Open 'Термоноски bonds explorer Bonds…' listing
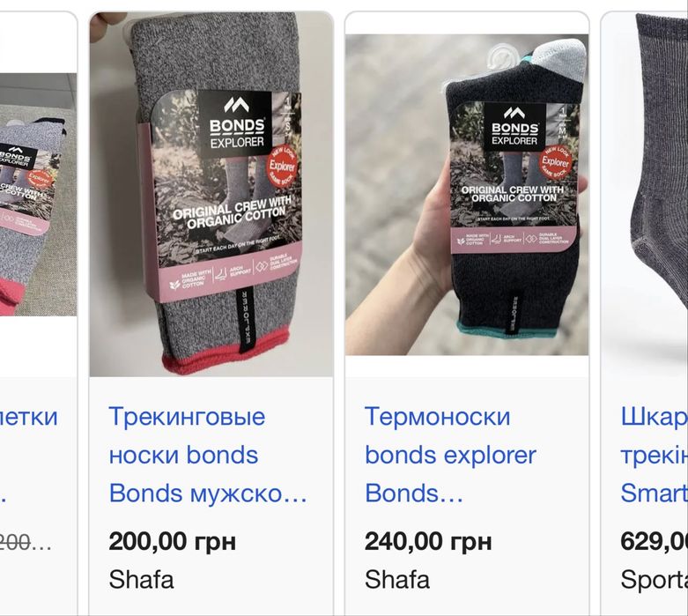This screenshot has width=688, height=616. click(451, 455)
